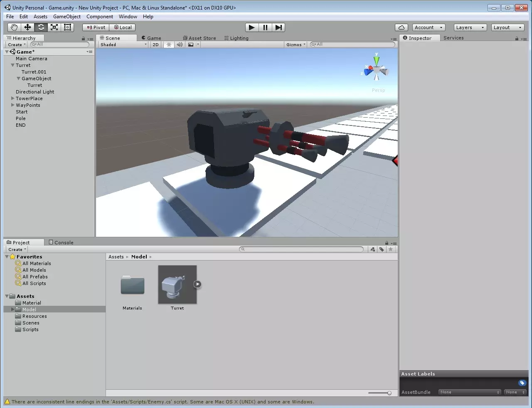This screenshot has width=532, height=408.
Task: Select the Turret model thumbnail
Action: [177, 285]
